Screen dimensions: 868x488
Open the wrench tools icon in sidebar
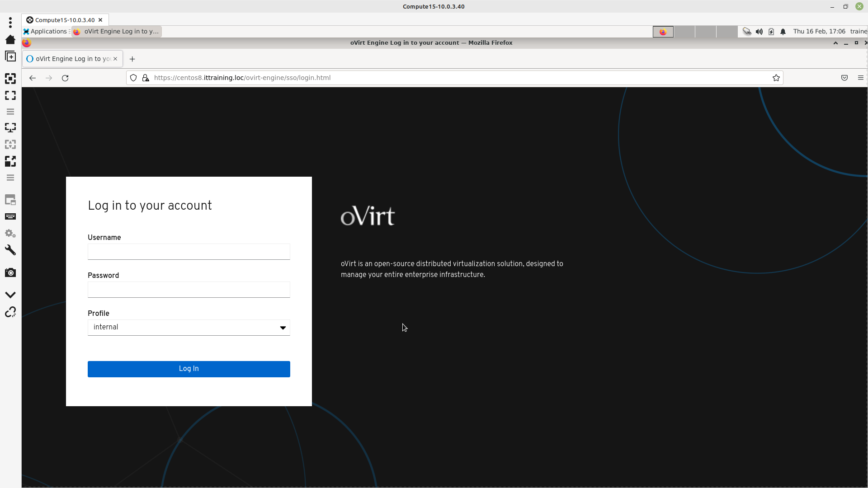[10, 250]
